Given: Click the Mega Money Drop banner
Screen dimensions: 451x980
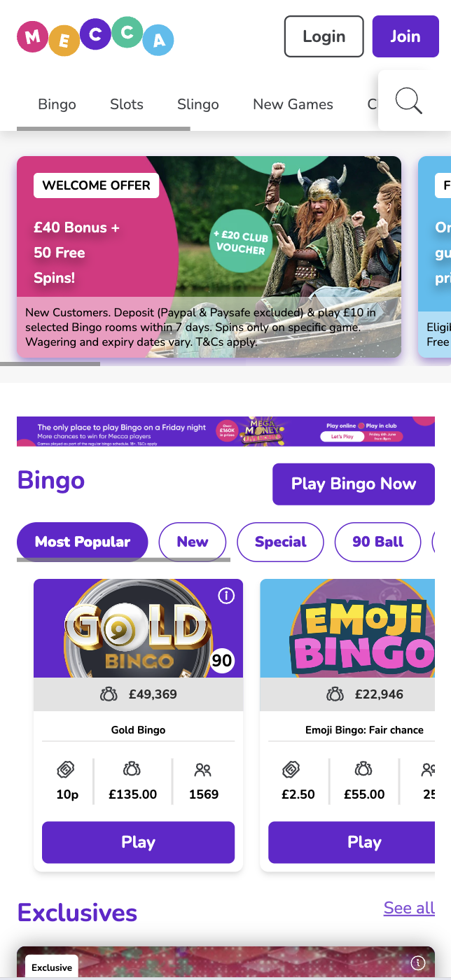Looking at the screenshot, I should click(x=225, y=431).
